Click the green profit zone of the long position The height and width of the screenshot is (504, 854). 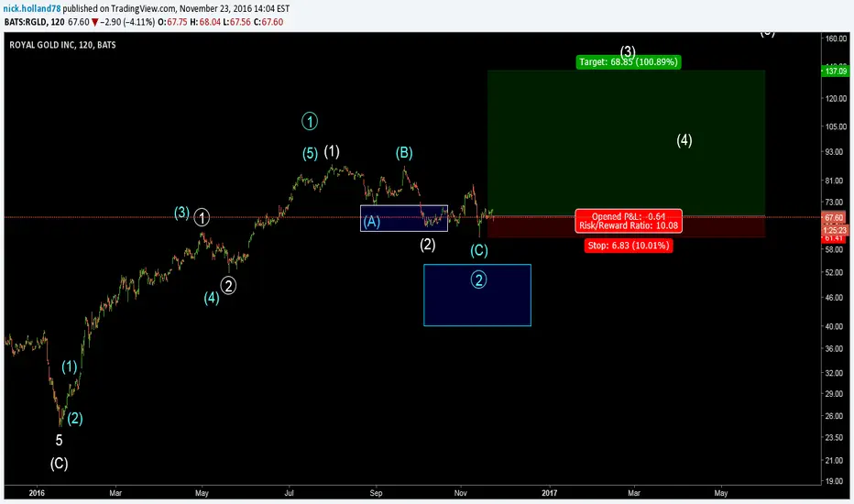(x=627, y=143)
